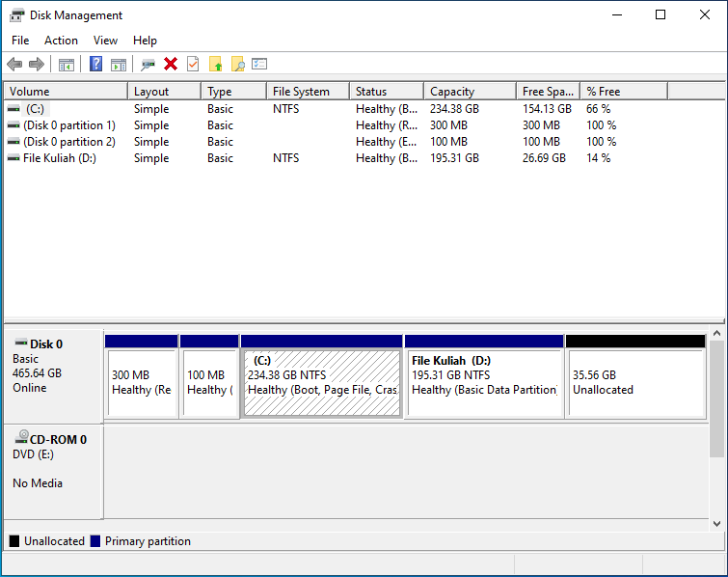The width and height of the screenshot is (728, 577).
Task: Click the Disk 0 label panel
Action: (x=53, y=372)
